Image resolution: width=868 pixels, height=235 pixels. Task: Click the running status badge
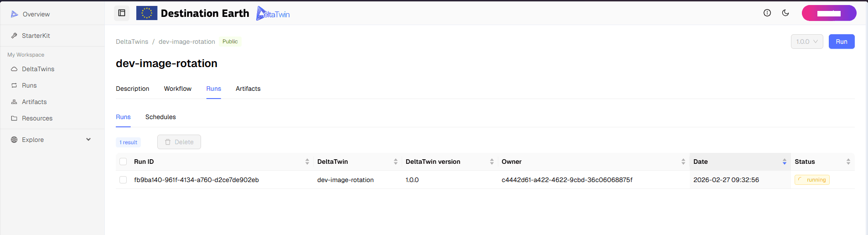coord(812,180)
